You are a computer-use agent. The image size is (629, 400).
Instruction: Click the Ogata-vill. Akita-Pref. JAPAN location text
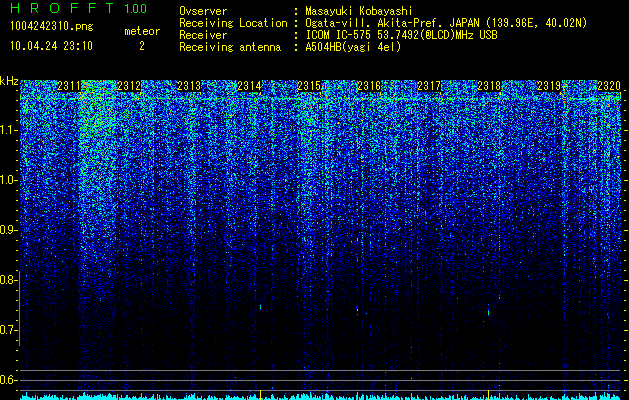click(x=446, y=23)
